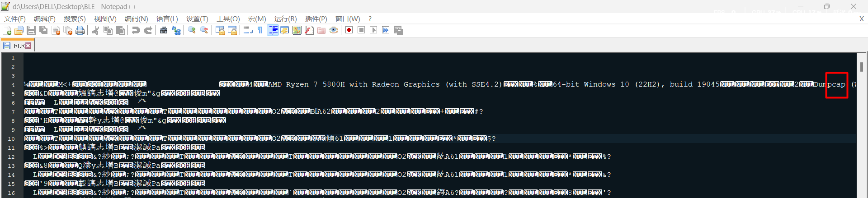Expand the 语言(L) language menu
The image size is (868, 198).
coord(167,18)
